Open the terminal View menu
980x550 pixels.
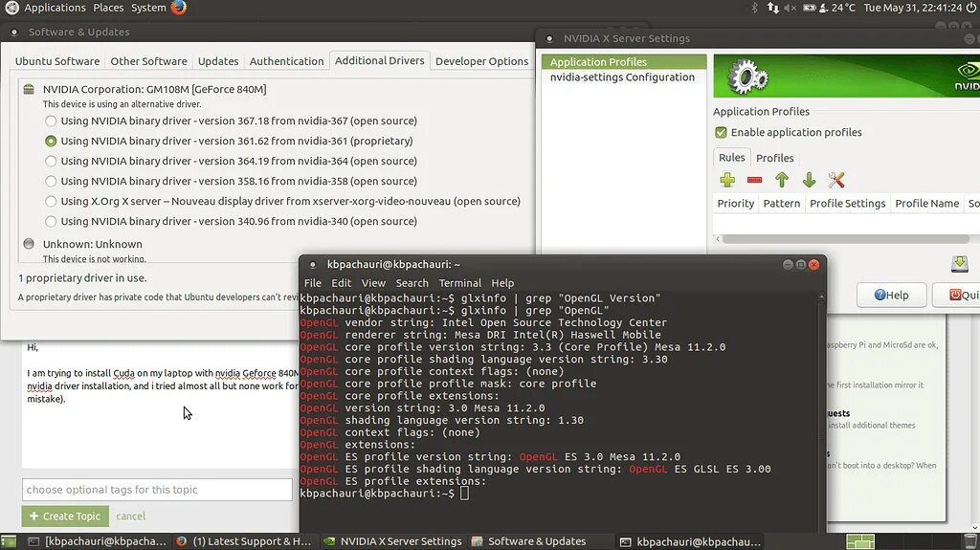coord(373,282)
